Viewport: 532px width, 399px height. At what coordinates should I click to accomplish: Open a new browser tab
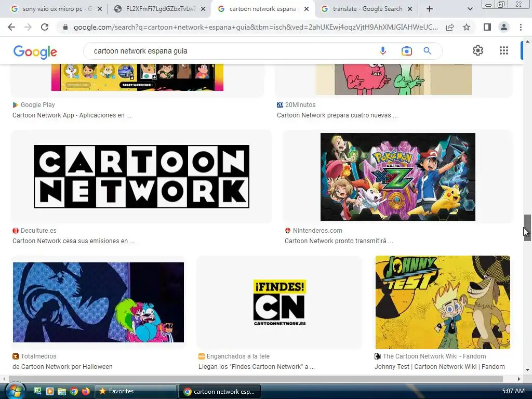(x=430, y=9)
